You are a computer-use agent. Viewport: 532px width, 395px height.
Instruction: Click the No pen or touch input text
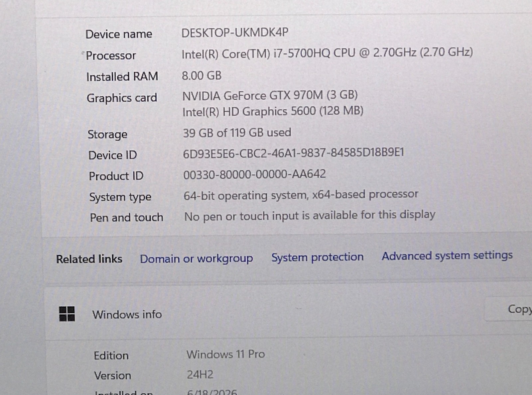(x=310, y=216)
